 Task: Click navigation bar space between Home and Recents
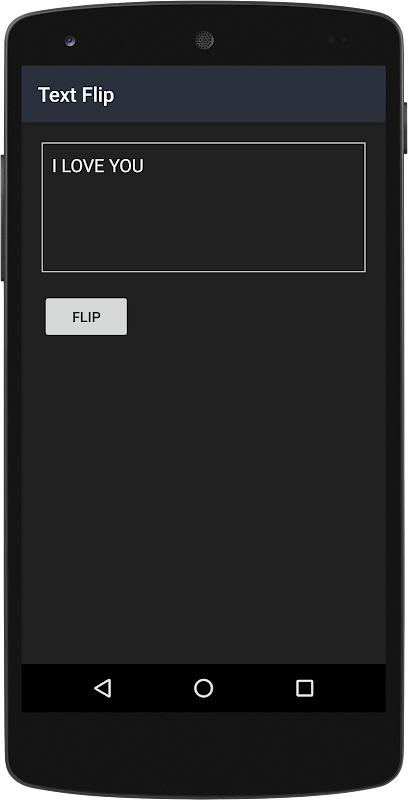pyautogui.click(x=254, y=688)
